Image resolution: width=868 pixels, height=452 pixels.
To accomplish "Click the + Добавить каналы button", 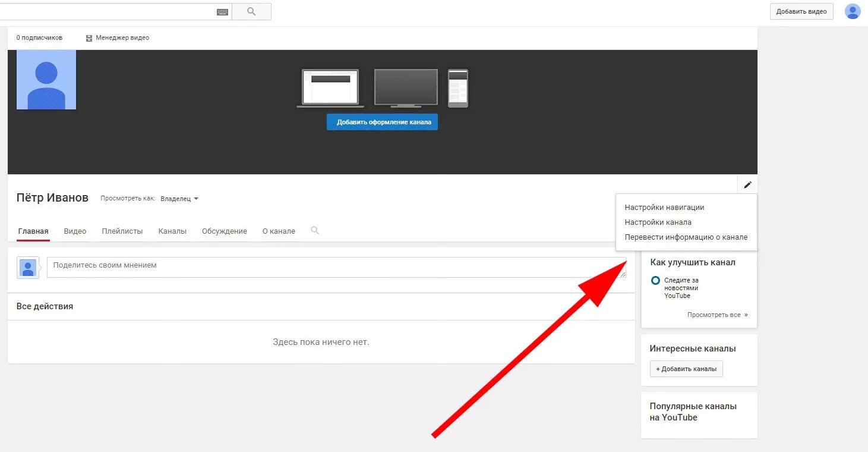I will [686, 369].
